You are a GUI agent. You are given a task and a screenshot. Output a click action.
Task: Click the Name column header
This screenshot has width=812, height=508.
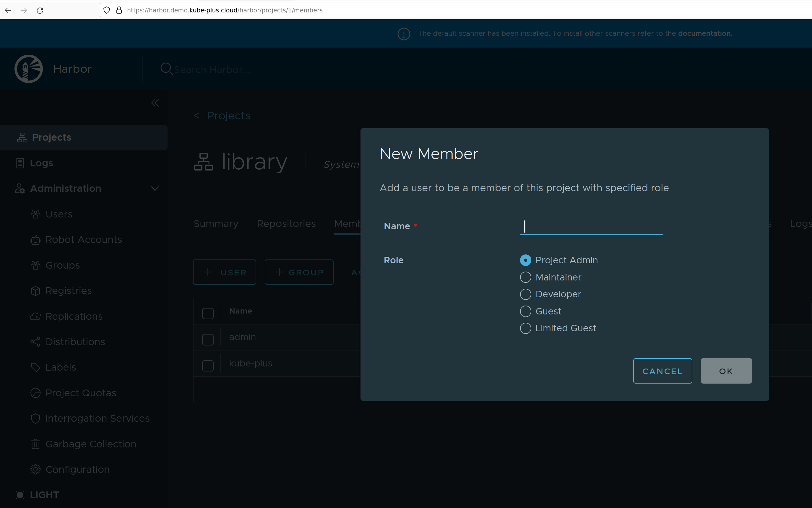pyautogui.click(x=241, y=311)
